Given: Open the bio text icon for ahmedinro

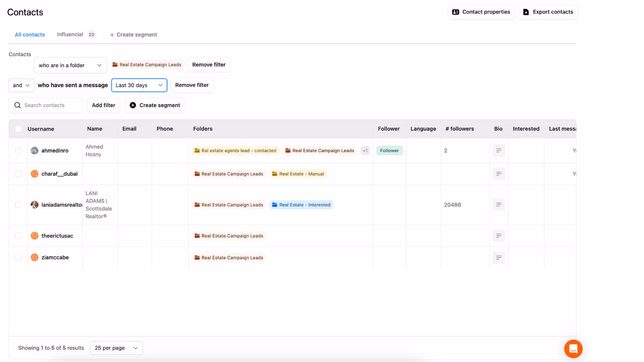Looking at the screenshot, I should click(499, 150).
